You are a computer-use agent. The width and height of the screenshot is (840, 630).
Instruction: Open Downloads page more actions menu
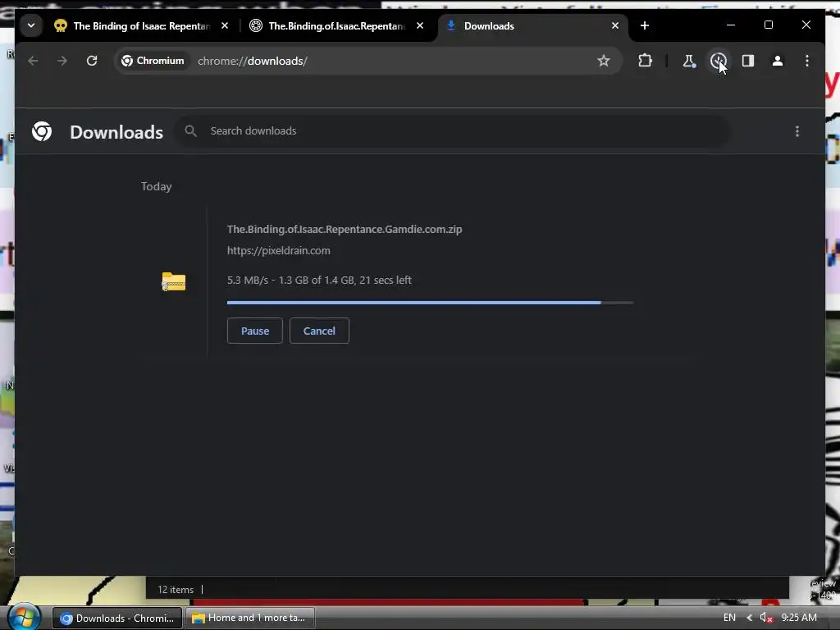pyautogui.click(x=797, y=131)
